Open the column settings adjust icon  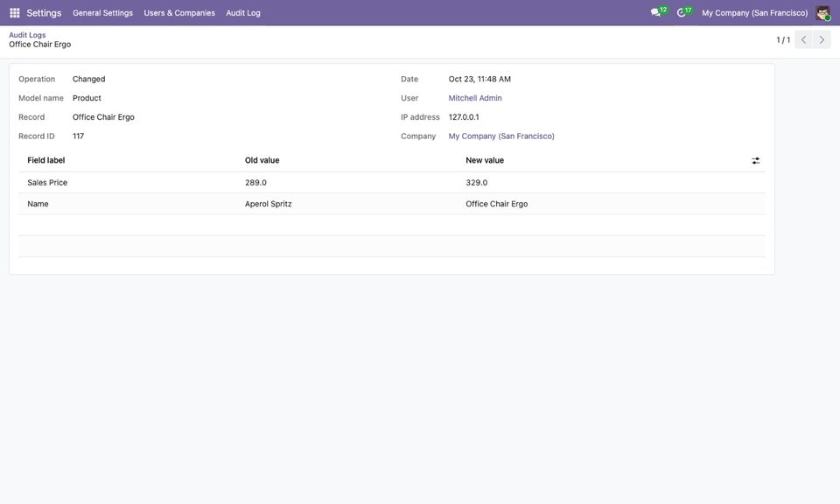[x=755, y=161]
